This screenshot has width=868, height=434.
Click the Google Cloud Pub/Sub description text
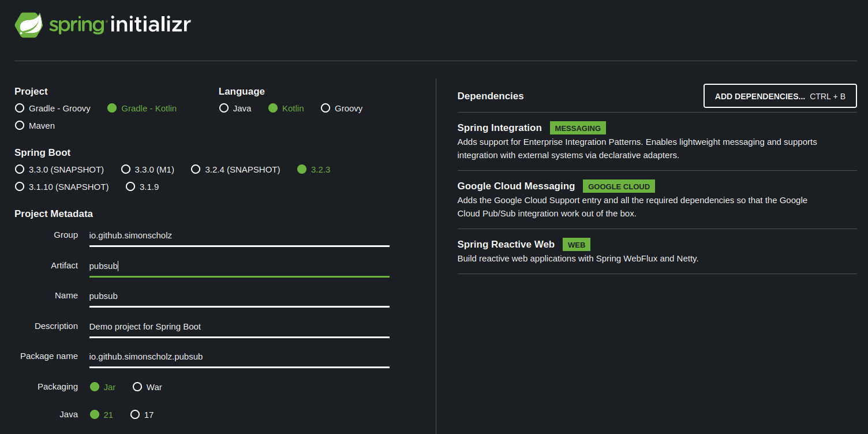click(x=633, y=207)
